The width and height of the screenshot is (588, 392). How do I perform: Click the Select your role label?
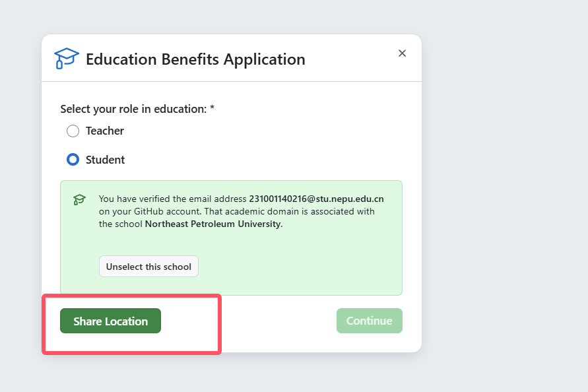[x=133, y=109]
